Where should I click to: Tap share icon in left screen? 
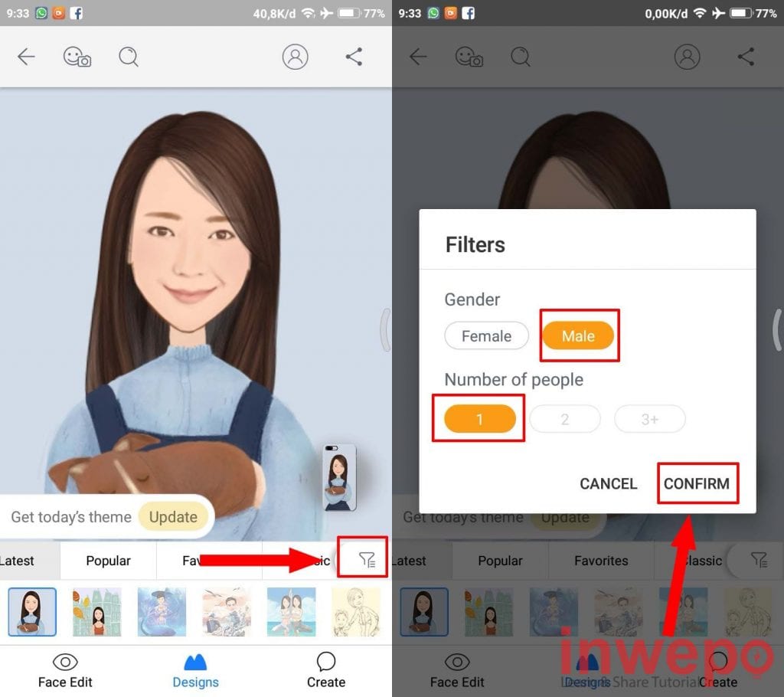coord(354,57)
